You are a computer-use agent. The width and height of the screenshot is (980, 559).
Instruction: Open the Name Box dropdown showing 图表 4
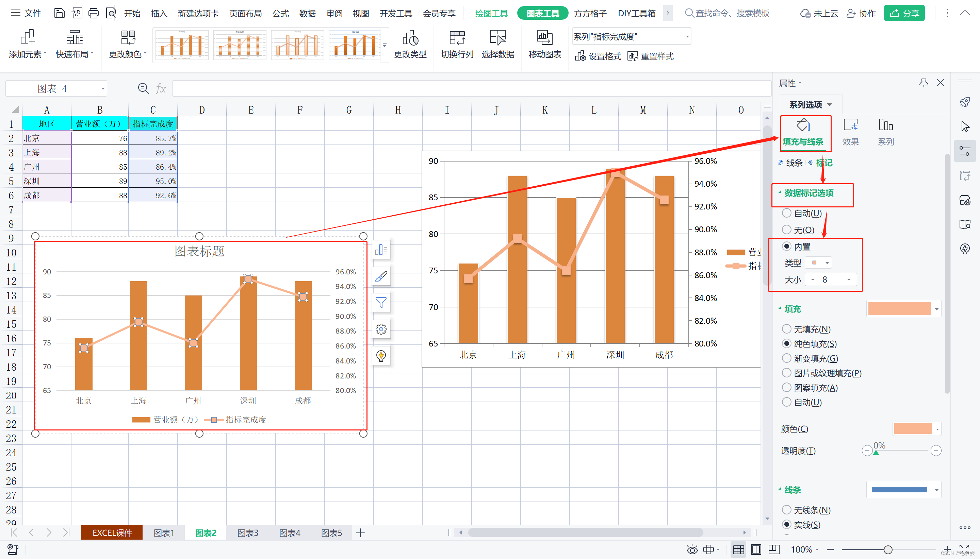coord(102,89)
